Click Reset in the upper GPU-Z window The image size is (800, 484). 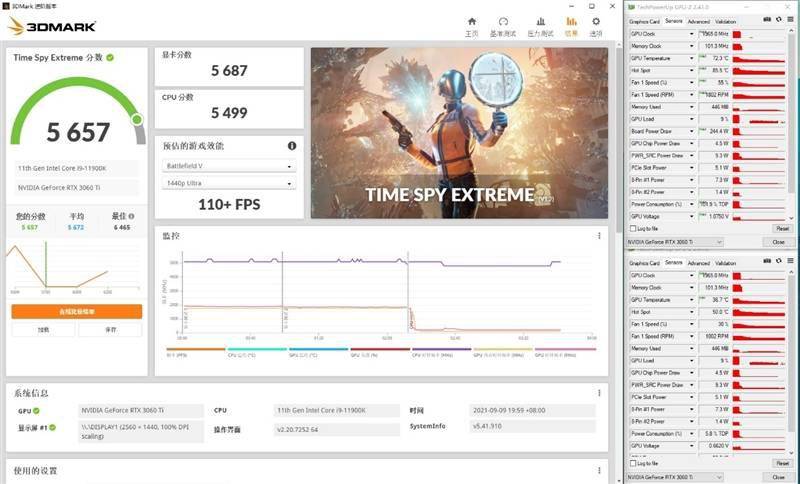(x=782, y=228)
